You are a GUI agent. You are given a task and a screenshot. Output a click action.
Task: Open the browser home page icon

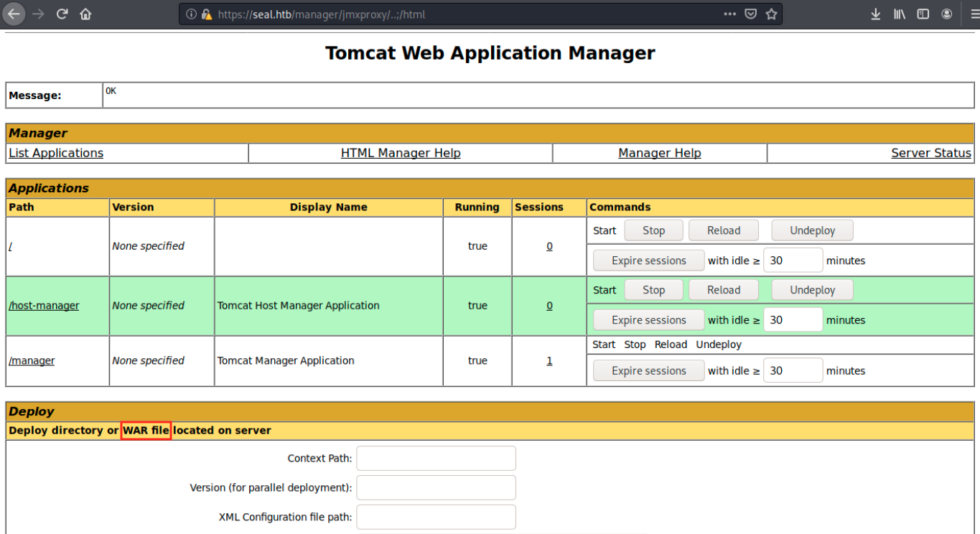coord(86,14)
